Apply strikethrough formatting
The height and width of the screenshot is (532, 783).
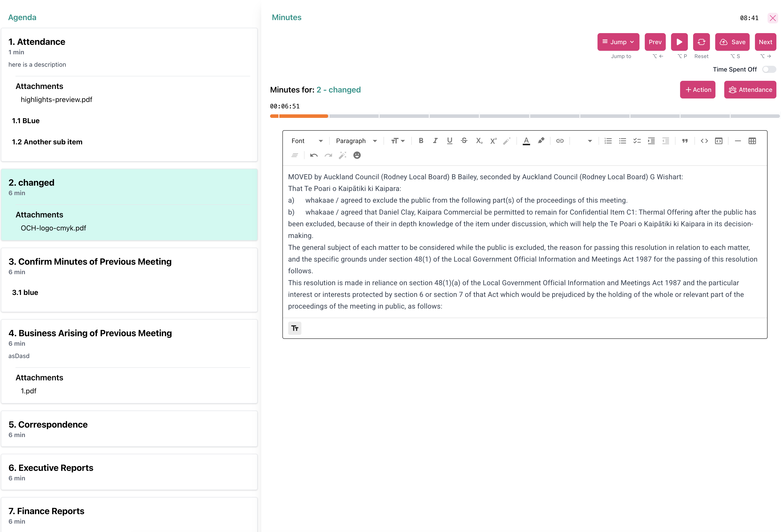[464, 141]
